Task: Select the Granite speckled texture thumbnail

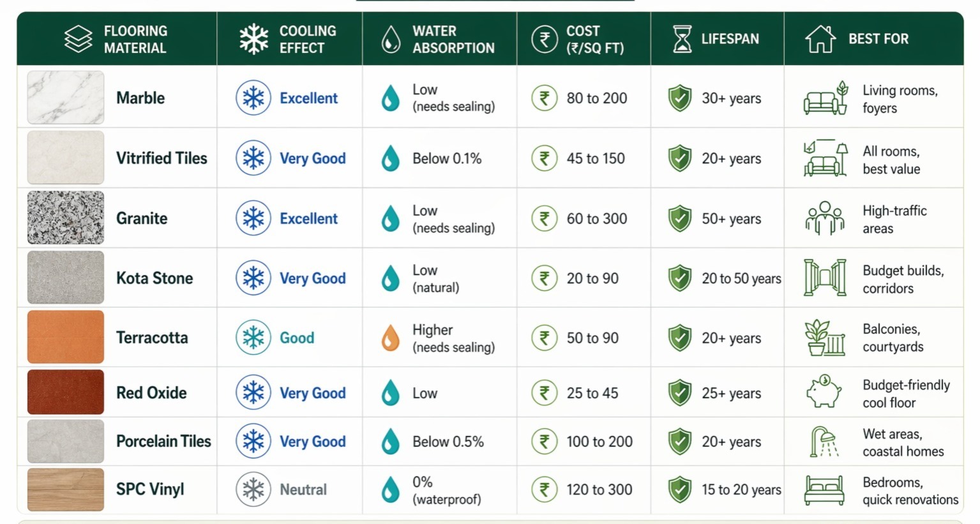Action: 66,218
